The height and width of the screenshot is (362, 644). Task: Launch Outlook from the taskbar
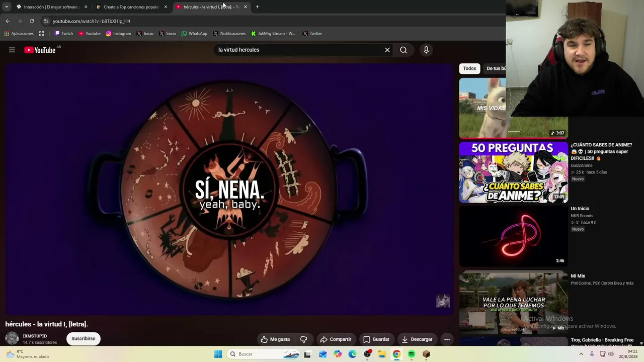point(323,354)
